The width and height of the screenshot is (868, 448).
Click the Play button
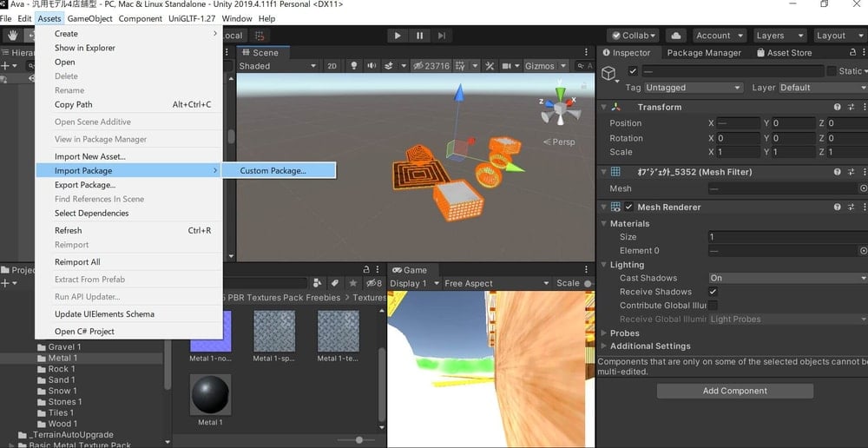click(398, 36)
